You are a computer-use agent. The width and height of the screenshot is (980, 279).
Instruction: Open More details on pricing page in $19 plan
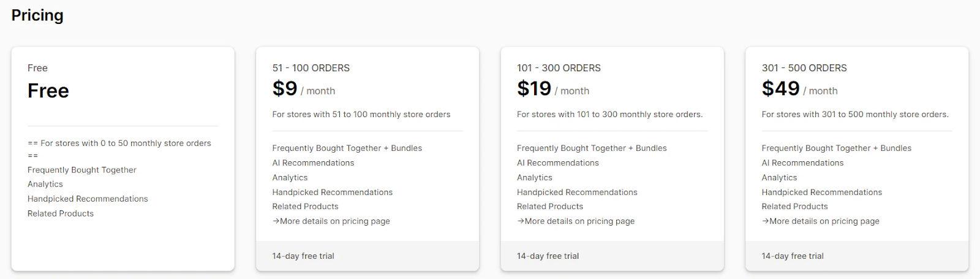576,221
